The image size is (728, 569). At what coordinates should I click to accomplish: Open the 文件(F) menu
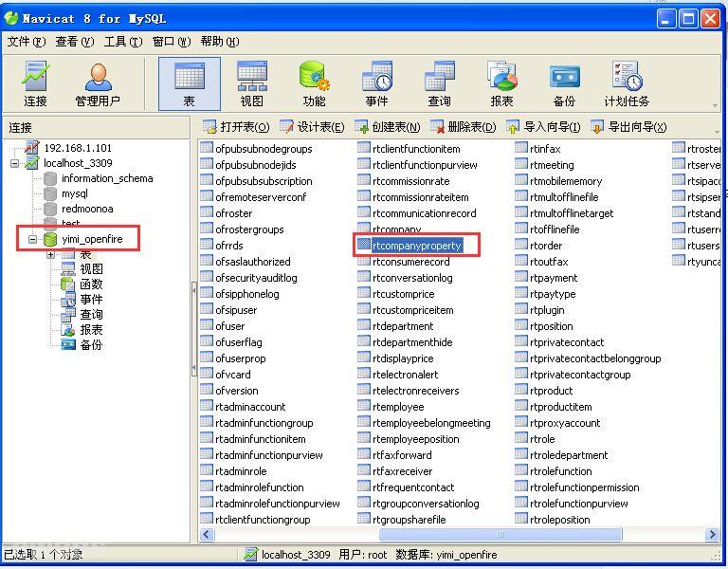[x=26, y=42]
